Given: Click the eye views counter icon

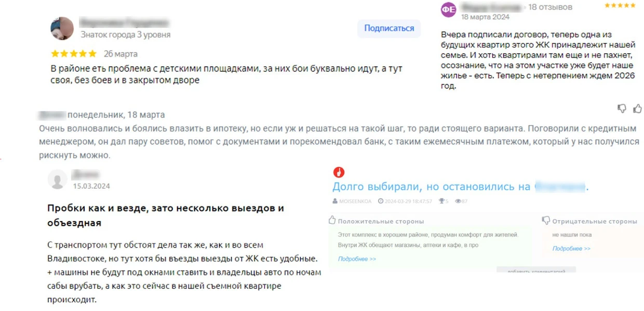Looking at the screenshot, I should 458,201.
